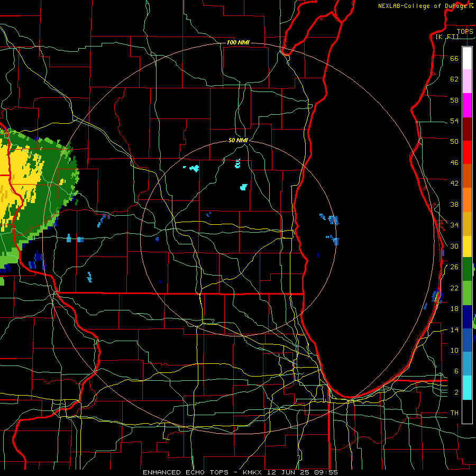Screen dimensions: 476x476
Task: Click the '50 NMI' range ring label
Action: pos(239,140)
